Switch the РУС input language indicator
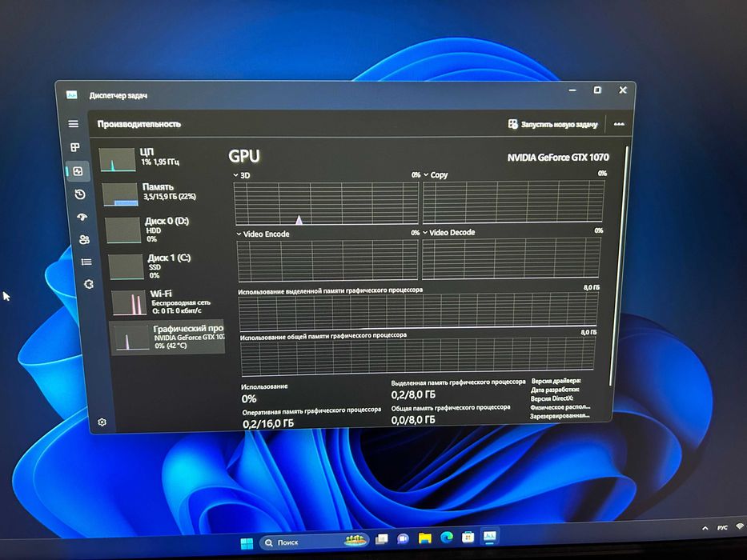 coord(722,528)
